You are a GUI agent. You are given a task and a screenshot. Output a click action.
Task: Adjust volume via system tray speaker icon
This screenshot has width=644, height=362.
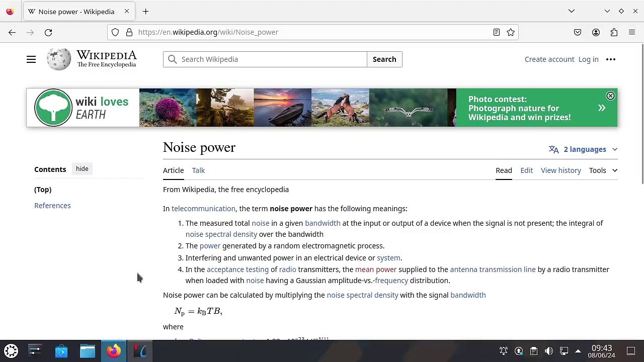click(549, 351)
